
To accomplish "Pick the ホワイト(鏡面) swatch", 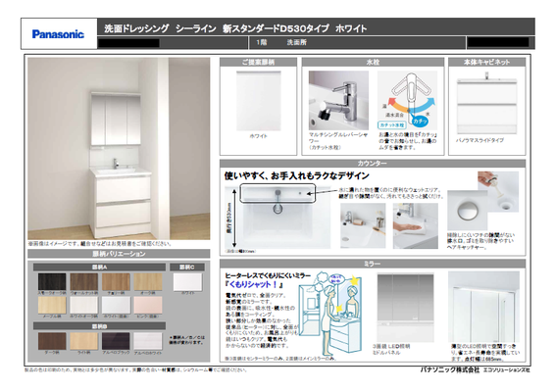I will [x=116, y=305].
